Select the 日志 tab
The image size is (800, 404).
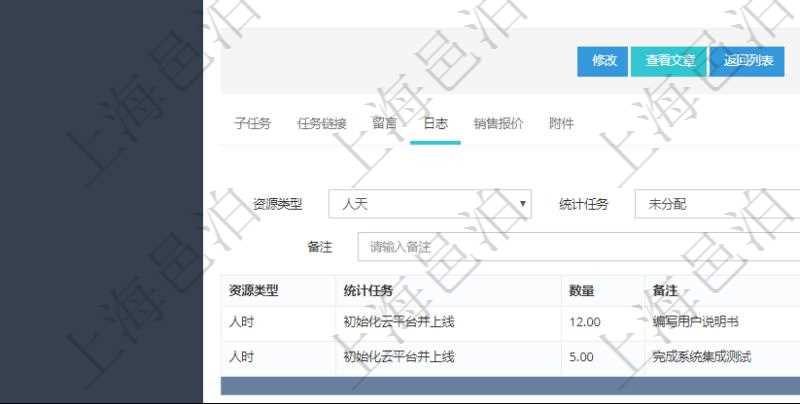pyautogui.click(x=435, y=123)
